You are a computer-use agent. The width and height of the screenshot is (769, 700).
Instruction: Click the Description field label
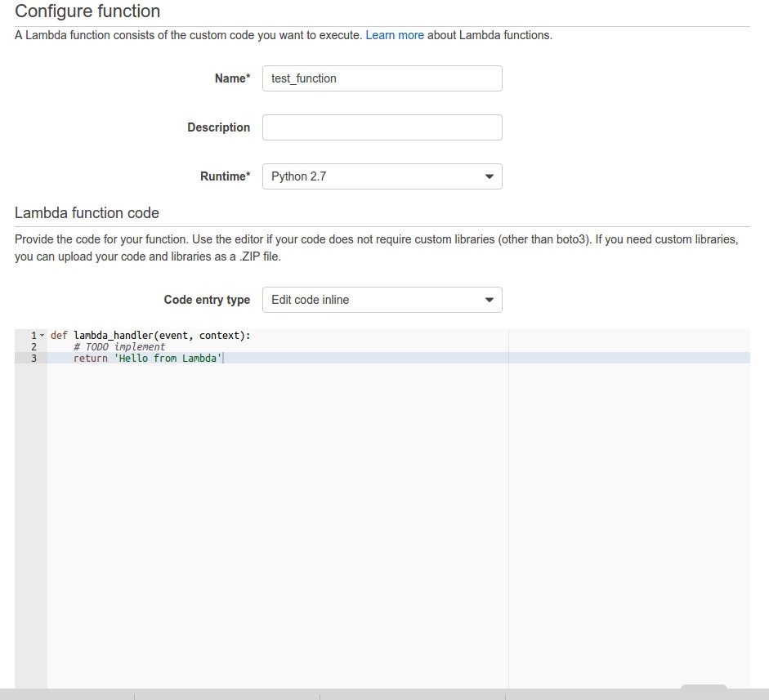point(218,127)
